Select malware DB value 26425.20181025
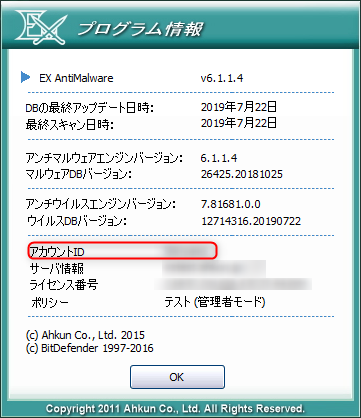The image size is (361, 418). click(x=242, y=174)
